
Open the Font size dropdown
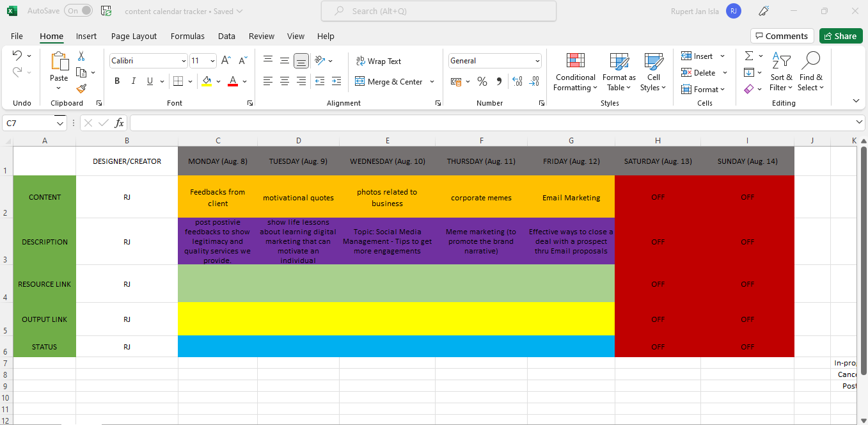pos(212,61)
